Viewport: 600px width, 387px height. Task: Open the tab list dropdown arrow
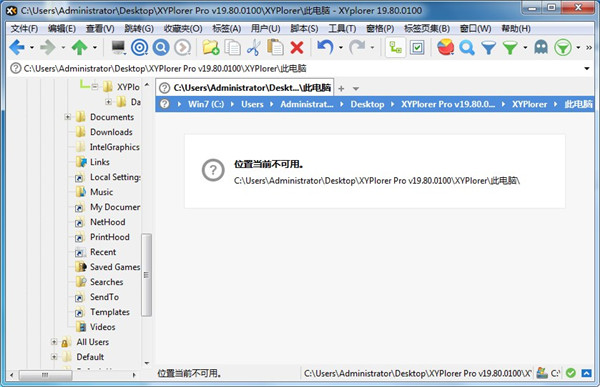[356, 88]
